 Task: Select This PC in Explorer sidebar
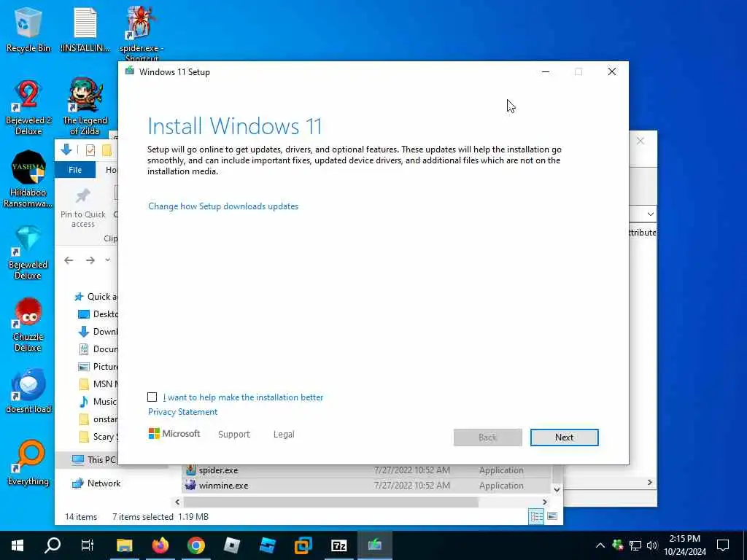93,459
